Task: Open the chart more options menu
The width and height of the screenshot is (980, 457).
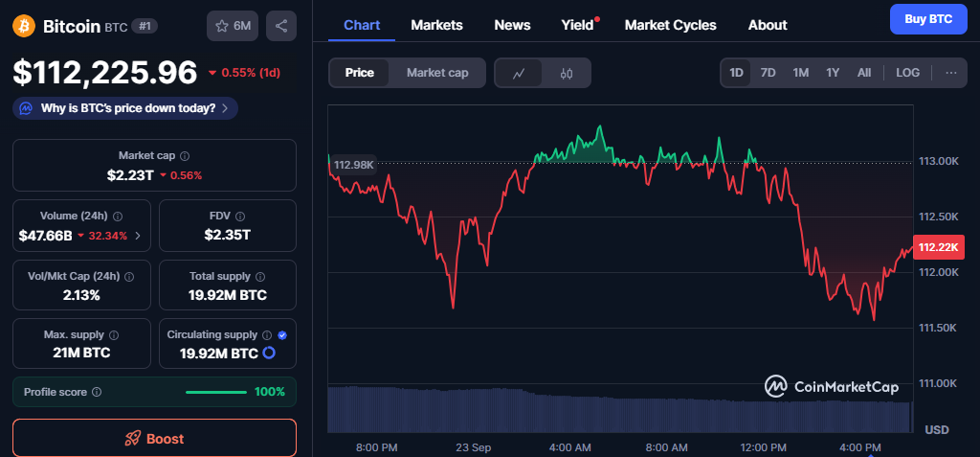Action: coord(950,73)
